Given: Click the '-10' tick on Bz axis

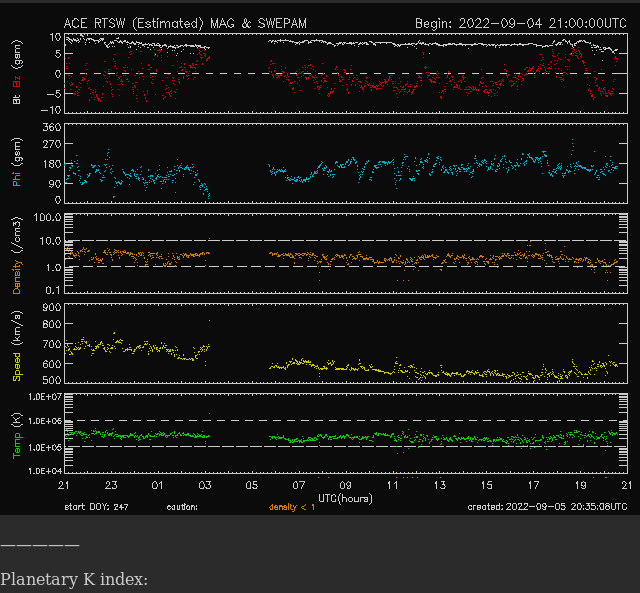Looking at the screenshot, I should 51,110.
